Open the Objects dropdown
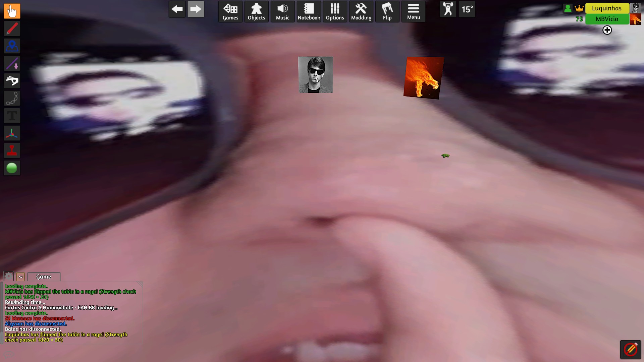The height and width of the screenshot is (362, 644). tap(256, 12)
